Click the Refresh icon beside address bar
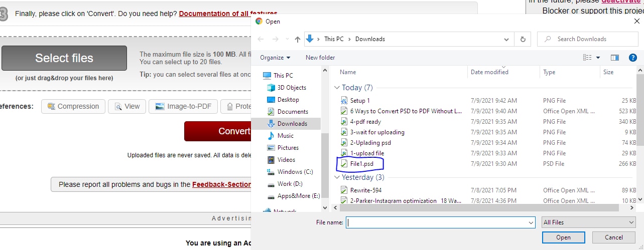This screenshot has width=644, height=250. click(x=523, y=39)
